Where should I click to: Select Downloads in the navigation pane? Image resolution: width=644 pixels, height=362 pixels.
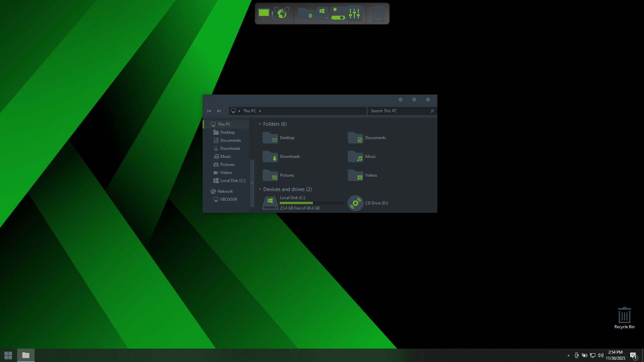pyautogui.click(x=230, y=148)
